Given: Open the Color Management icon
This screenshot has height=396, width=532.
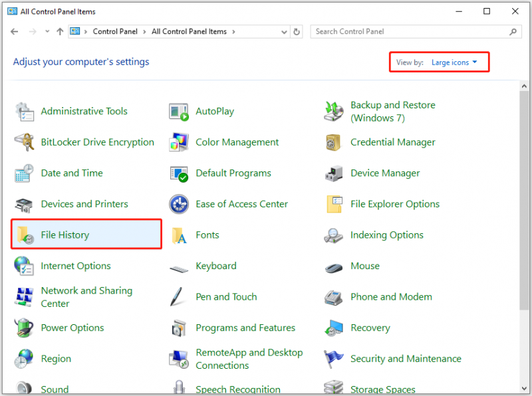Looking at the screenshot, I should (179, 142).
